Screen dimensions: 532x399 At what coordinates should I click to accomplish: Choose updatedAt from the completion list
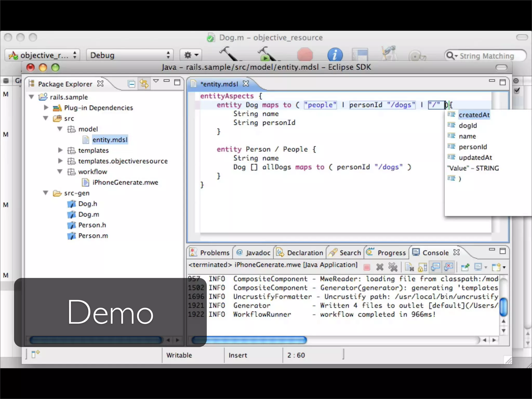[475, 157]
